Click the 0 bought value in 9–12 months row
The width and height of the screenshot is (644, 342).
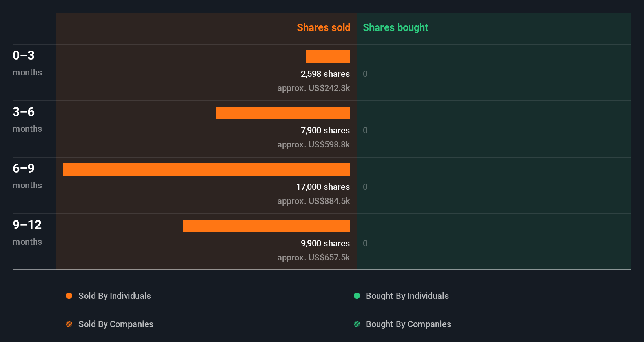point(365,243)
